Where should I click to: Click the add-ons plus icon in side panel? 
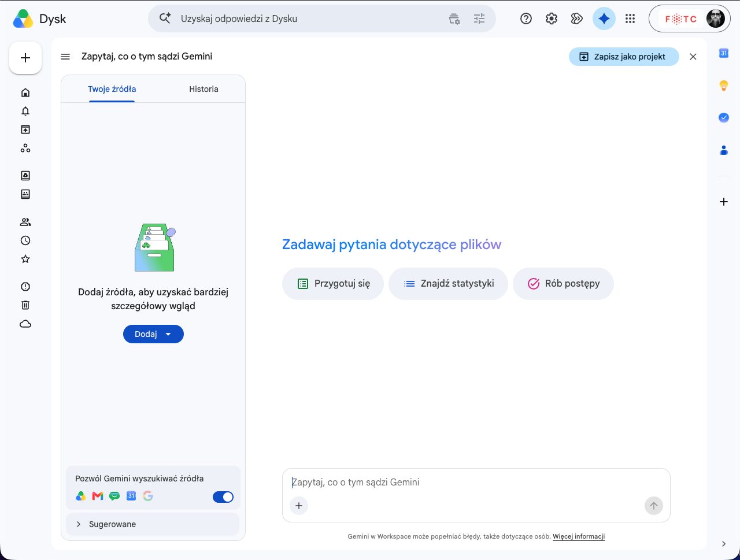point(724,202)
